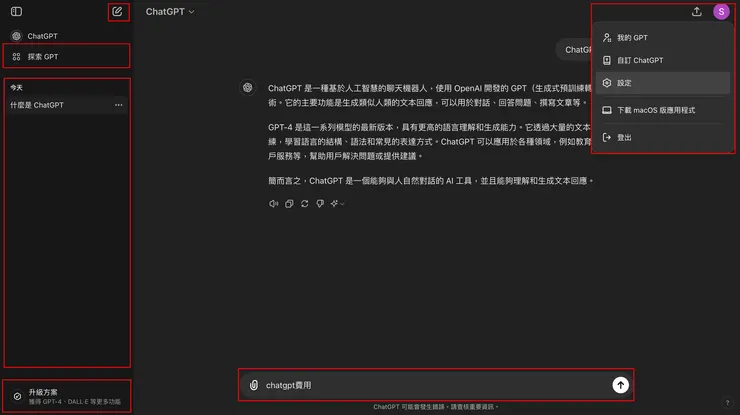Mark response bad with thumbs-down icon
The image size is (740, 415).
(x=320, y=203)
